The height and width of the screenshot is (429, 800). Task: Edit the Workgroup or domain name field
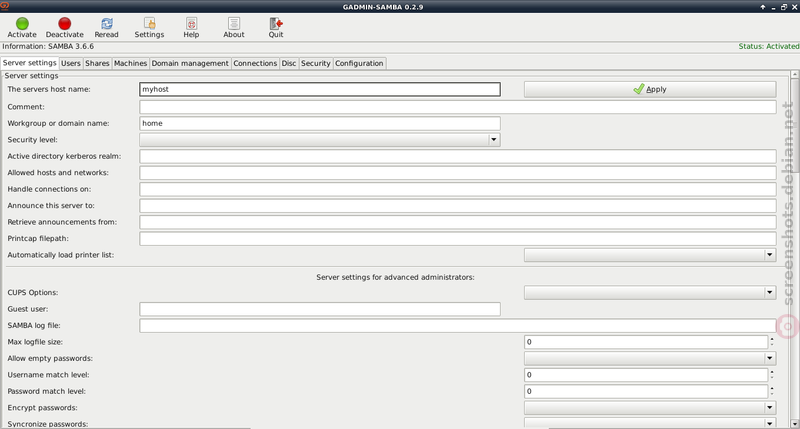tap(320, 123)
